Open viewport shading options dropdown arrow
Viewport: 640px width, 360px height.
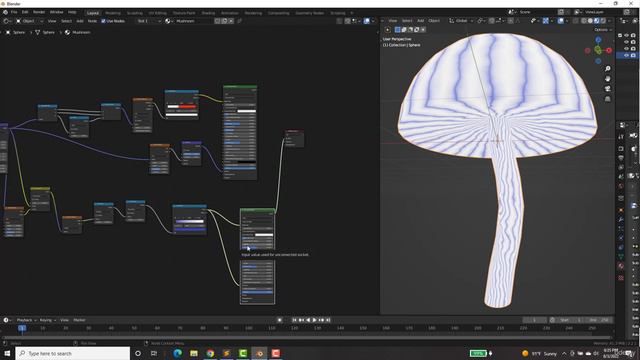[x=609, y=20]
